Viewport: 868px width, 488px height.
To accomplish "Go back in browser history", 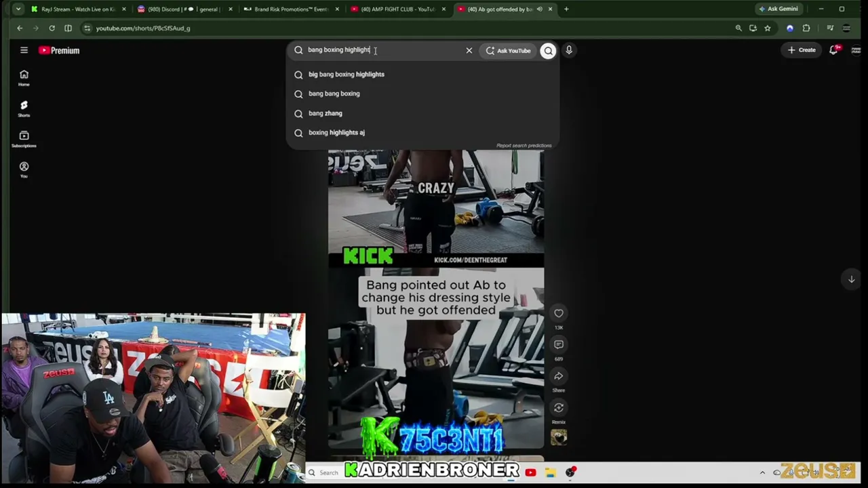I will click(20, 28).
